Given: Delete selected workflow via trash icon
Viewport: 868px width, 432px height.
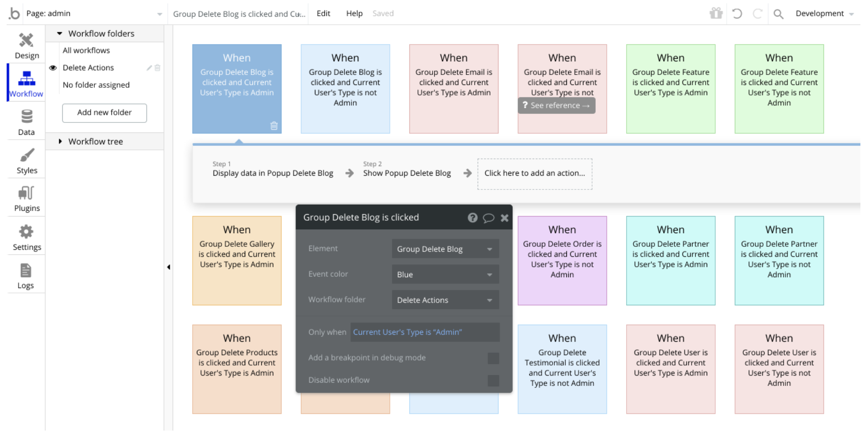Looking at the screenshot, I should pos(274,126).
